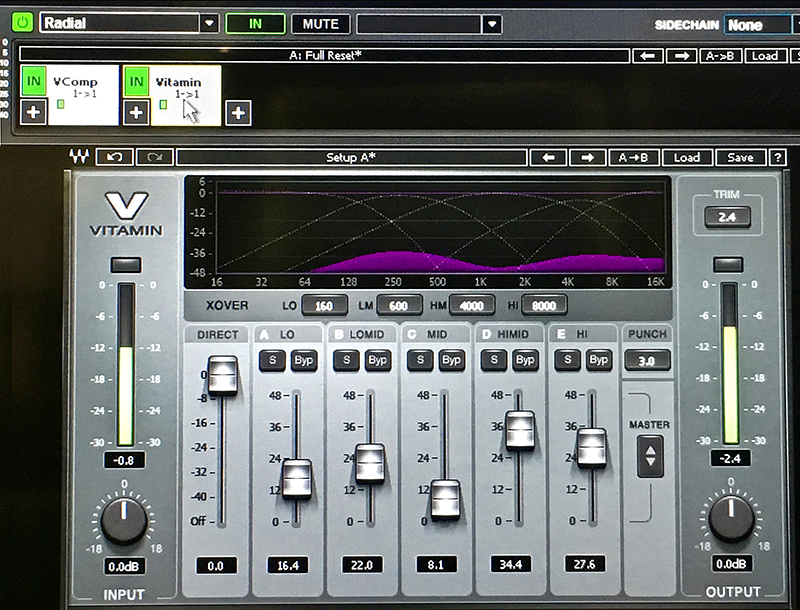800x610 pixels.
Task: Click the MUTE button
Action: tap(320, 24)
